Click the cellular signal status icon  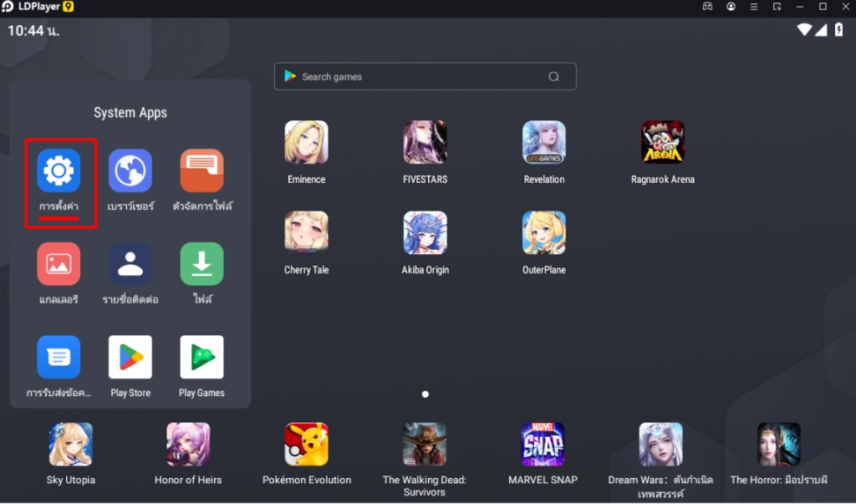tap(821, 30)
